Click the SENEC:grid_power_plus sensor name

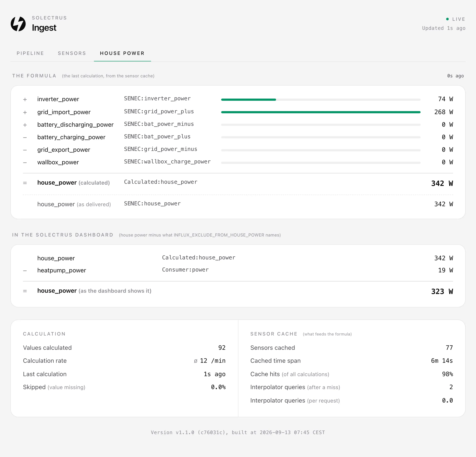[159, 111]
